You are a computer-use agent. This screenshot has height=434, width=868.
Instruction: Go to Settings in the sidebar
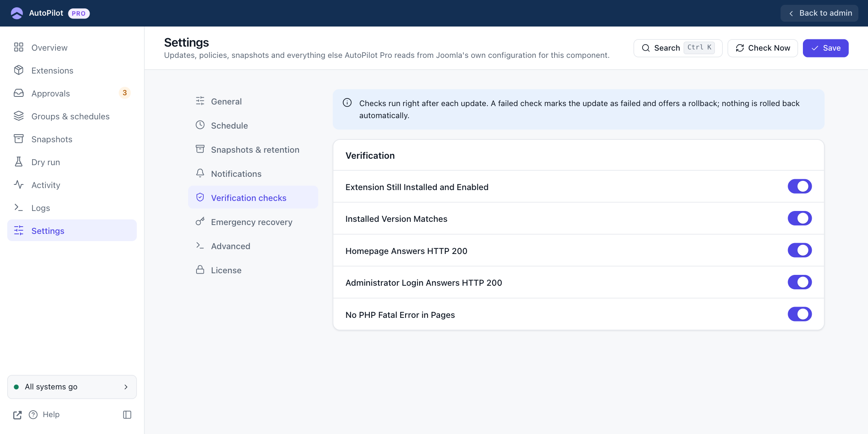(x=72, y=231)
